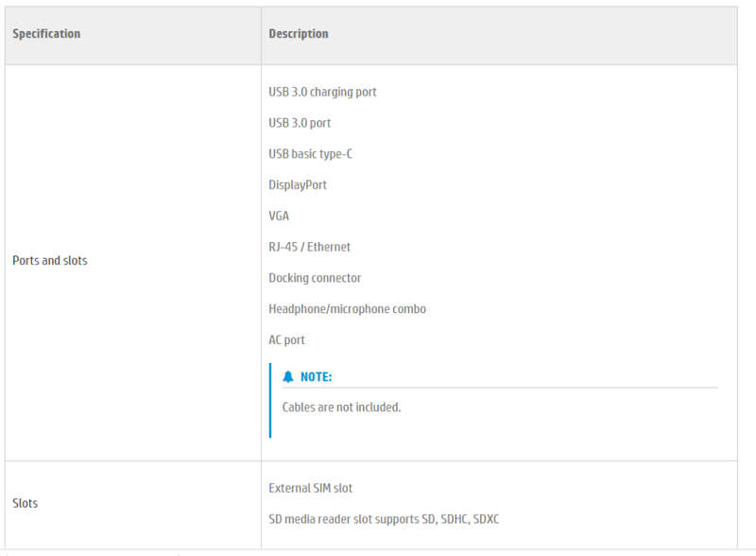This screenshot has height=556, width=756.
Task: Click Headphone/microphone combo text
Action: click(347, 309)
